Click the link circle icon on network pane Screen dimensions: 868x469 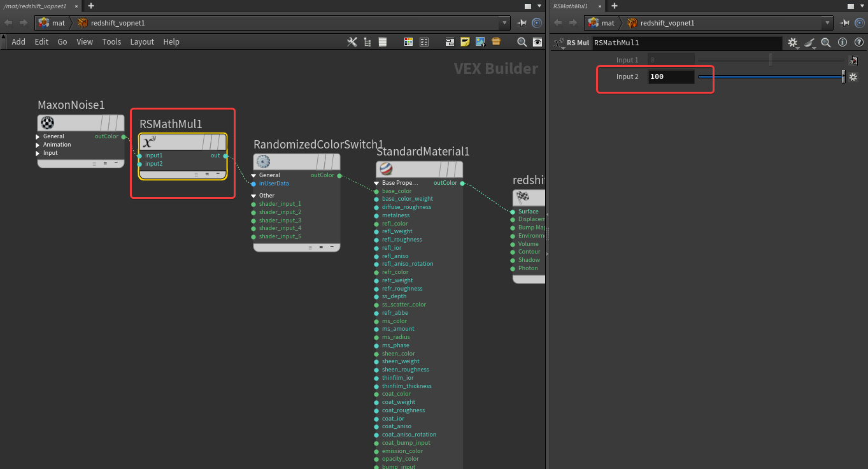(x=537, y=23)
